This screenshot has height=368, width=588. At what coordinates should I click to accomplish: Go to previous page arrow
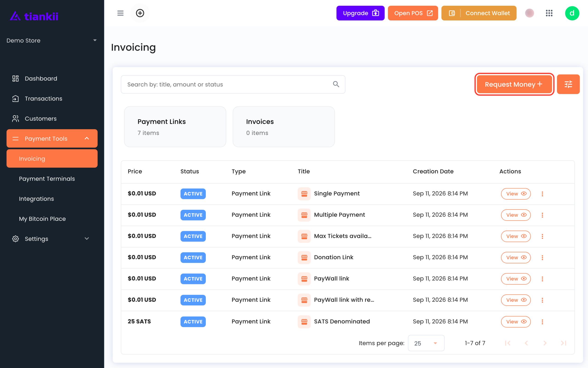pyautogui.click(x=526, y=343)
